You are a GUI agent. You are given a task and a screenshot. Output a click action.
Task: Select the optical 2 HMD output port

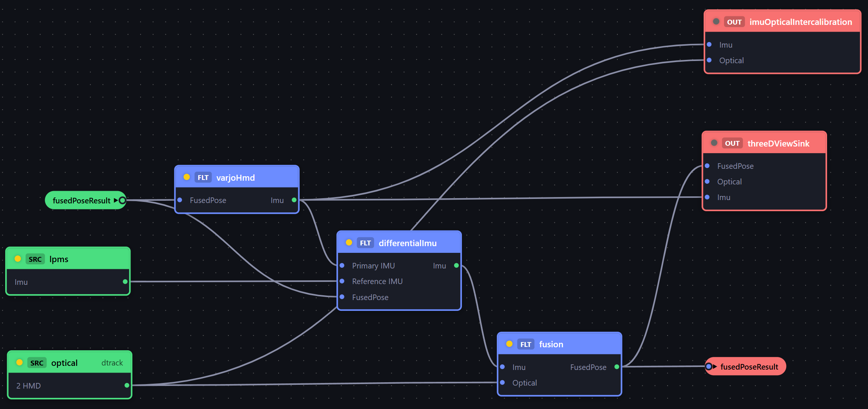[x=127, y=385]
